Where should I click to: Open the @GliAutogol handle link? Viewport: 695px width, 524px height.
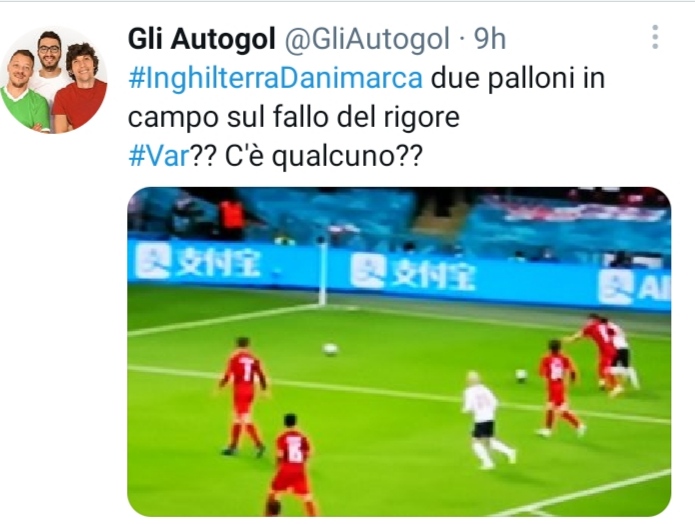pyautogui.click(x=367, y=39)
